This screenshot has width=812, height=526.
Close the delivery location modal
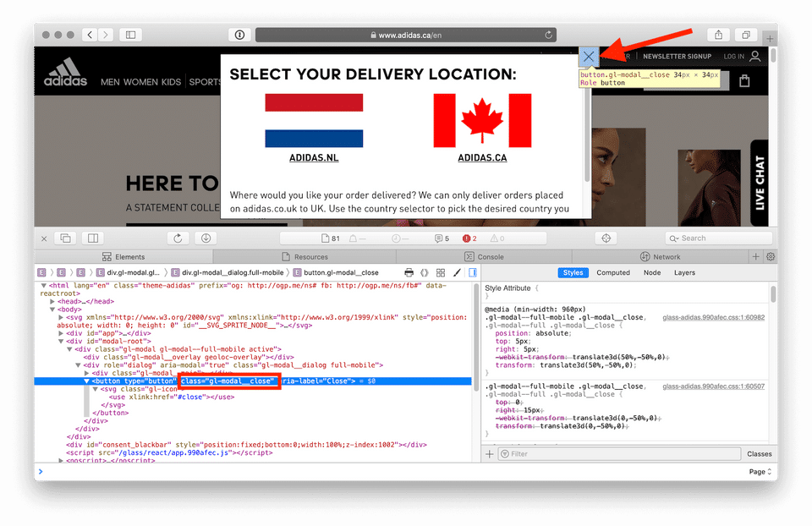(589, 57)
